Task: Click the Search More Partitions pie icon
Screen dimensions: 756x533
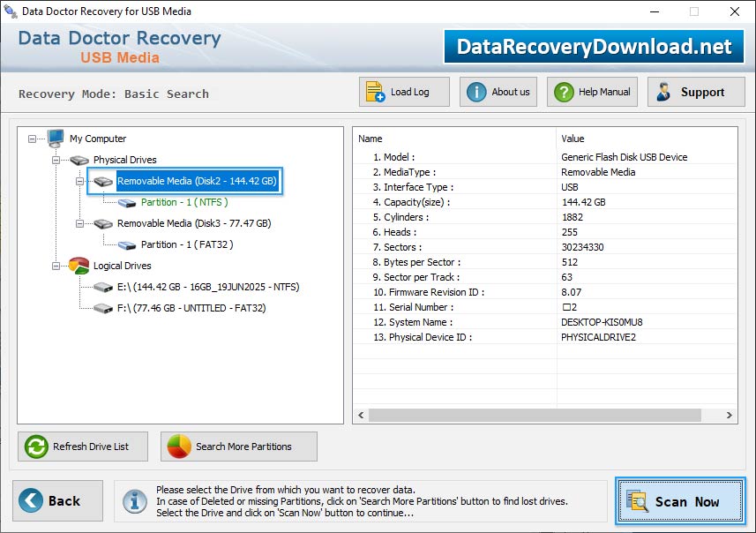Action: click(x=179, y=447)
